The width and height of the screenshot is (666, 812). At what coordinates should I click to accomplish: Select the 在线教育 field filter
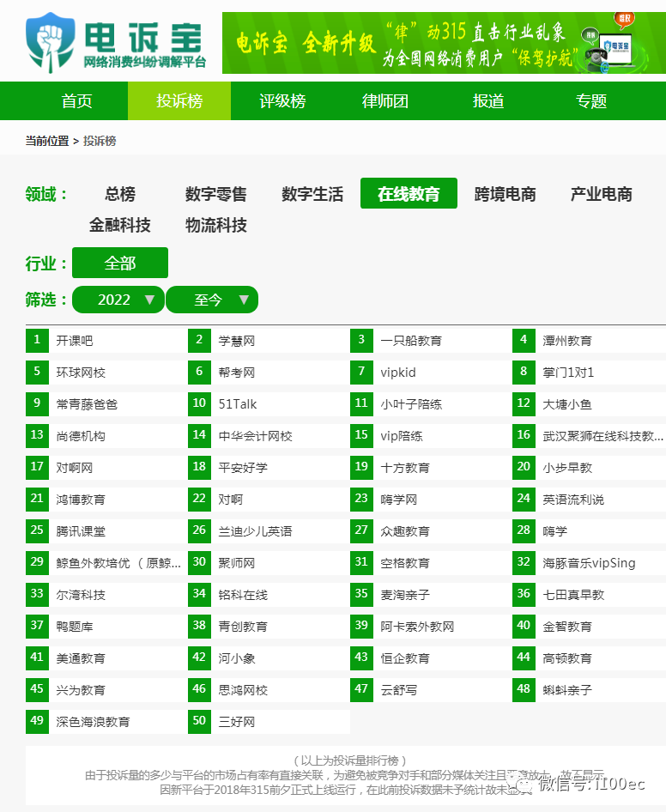[409, 194]
